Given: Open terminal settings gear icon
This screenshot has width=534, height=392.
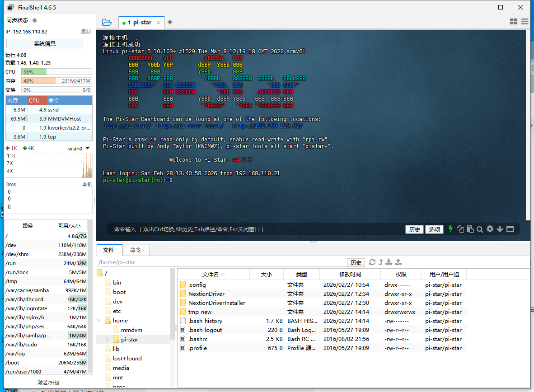Looking at the screenshot, I should click(490, 229).
